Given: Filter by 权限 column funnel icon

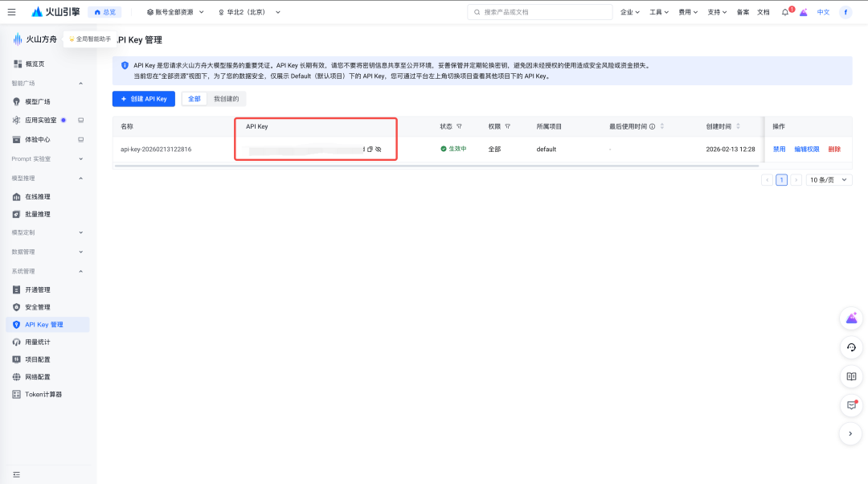Looking at the screenshot, I should point(508,126).
